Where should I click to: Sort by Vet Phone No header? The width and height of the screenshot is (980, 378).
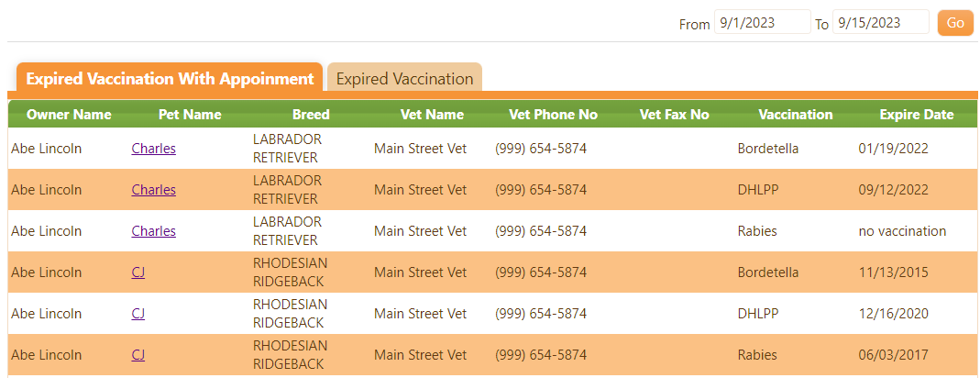point(554,115)
